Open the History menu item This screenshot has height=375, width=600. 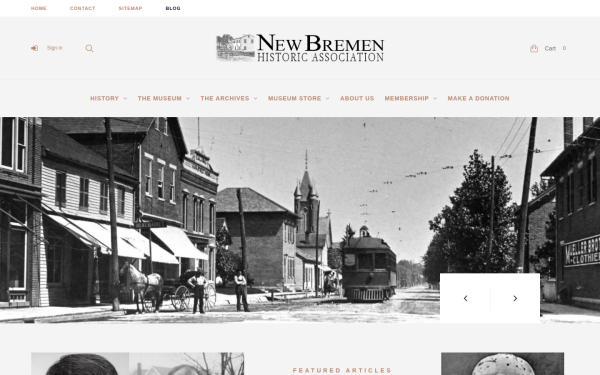(104, 98)
